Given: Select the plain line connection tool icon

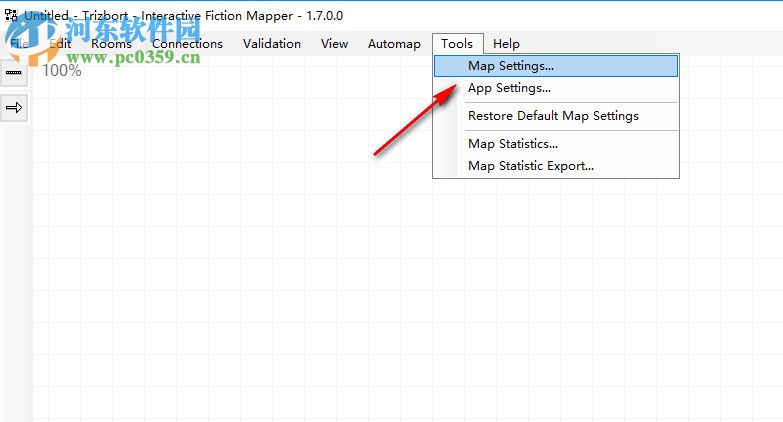Looking at the screenshot, I should (13, 72).
